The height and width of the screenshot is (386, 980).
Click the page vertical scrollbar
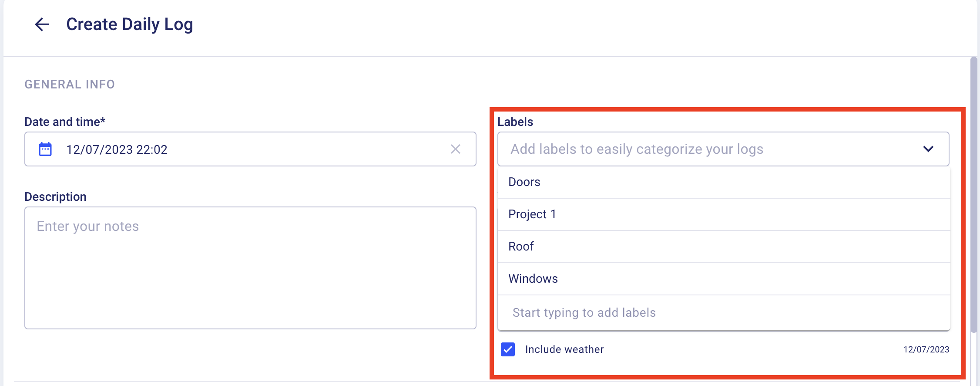(974, 195)
